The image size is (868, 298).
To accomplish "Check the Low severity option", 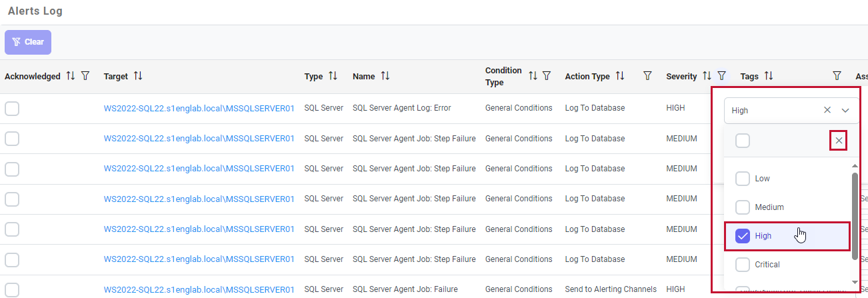I will pos(743,179).
